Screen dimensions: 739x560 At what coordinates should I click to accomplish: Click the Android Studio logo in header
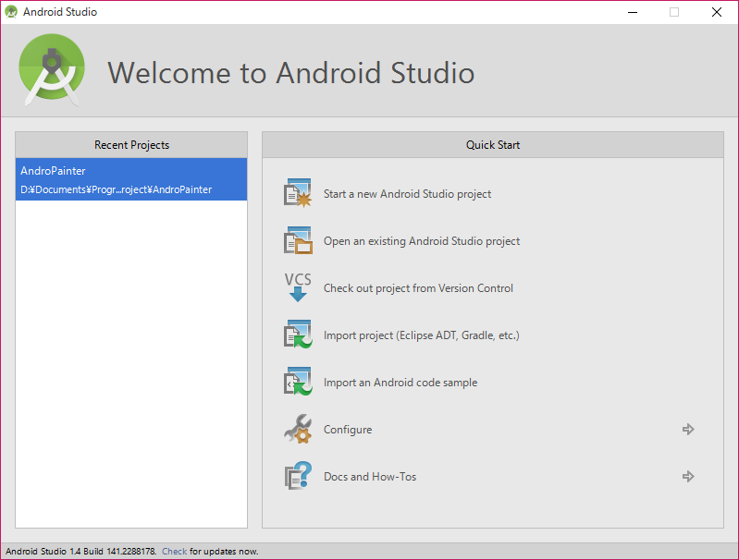click(x=52, y=70)
